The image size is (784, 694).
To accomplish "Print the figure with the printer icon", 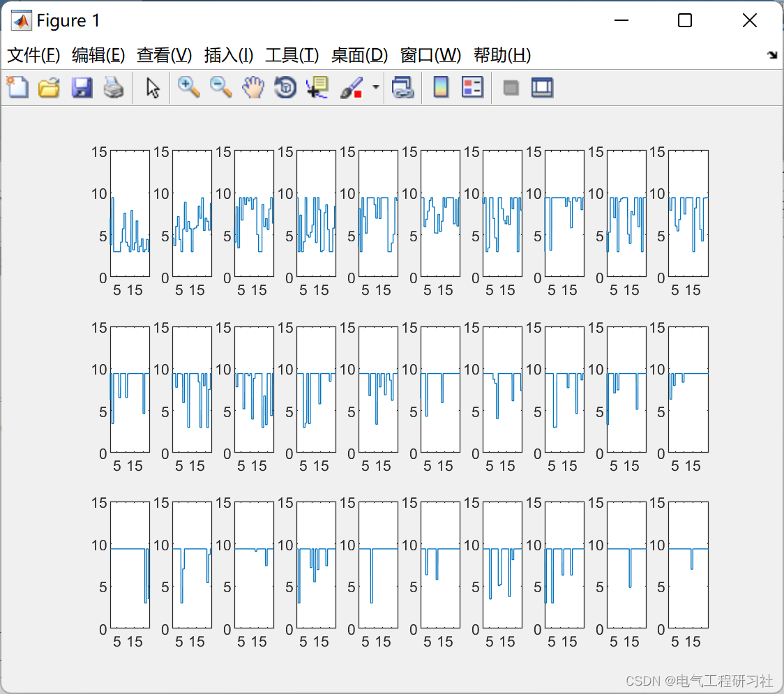I will point(114,88).
